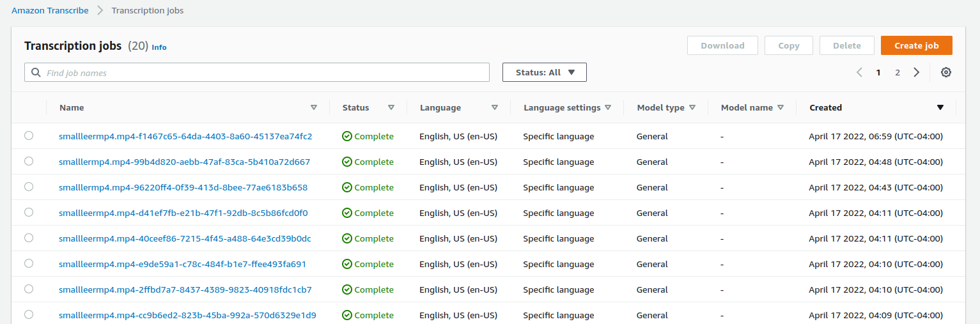Select radio for job ending 8c5b86fcd0f0

coord(29,212)
